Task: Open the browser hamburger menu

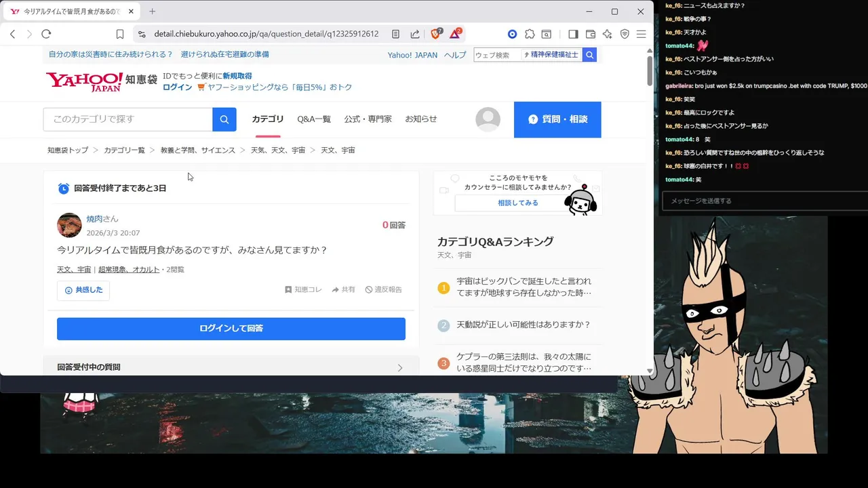Action: 641,34
